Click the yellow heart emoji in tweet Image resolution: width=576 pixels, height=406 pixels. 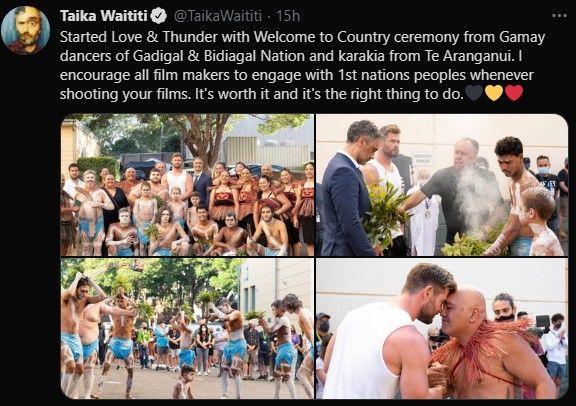click(494, 93)
